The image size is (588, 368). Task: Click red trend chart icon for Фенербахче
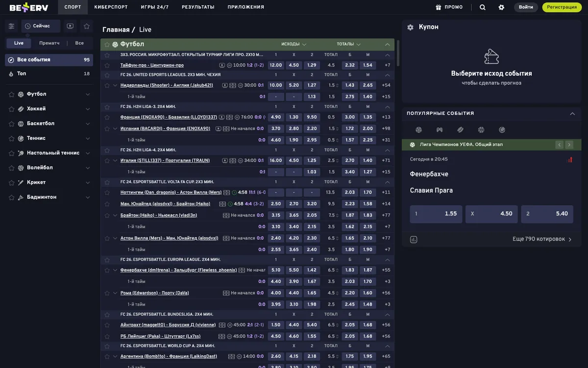coord(569,159)
